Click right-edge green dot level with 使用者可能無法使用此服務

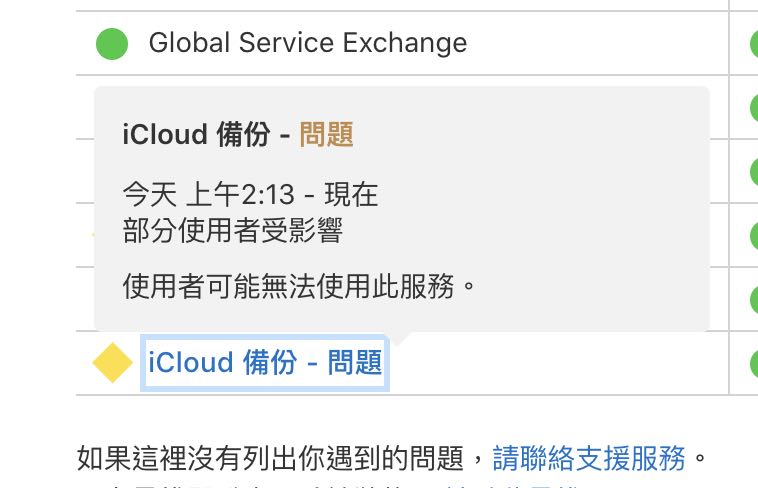pyautogui.click(x=754, y=299)
